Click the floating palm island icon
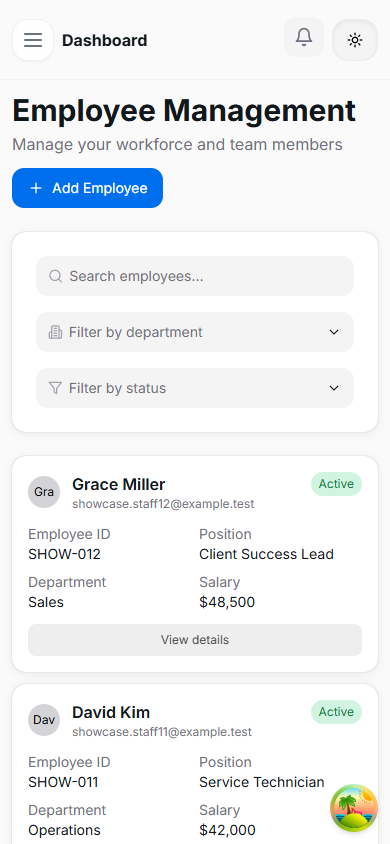 tap(354, 808)
